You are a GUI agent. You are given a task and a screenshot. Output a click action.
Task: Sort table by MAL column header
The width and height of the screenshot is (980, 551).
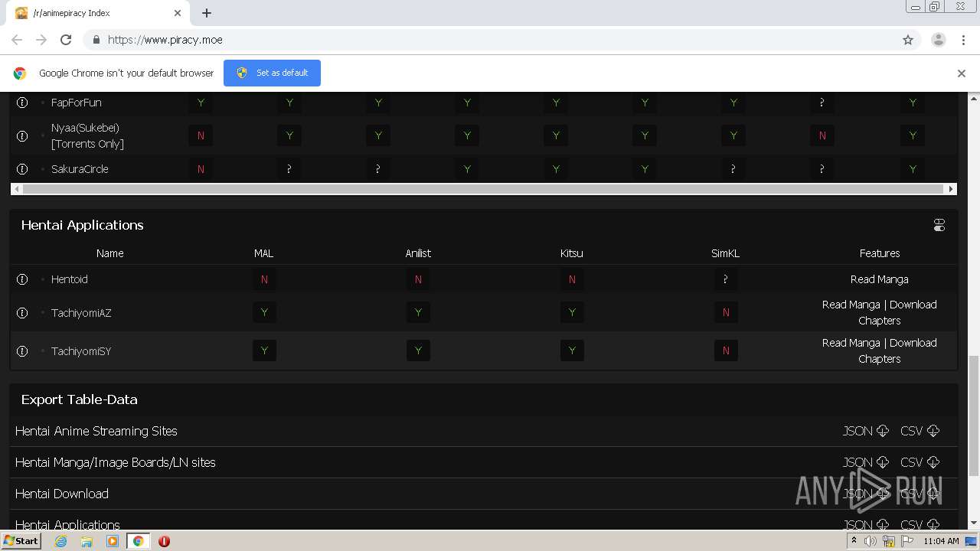(263, 253)
